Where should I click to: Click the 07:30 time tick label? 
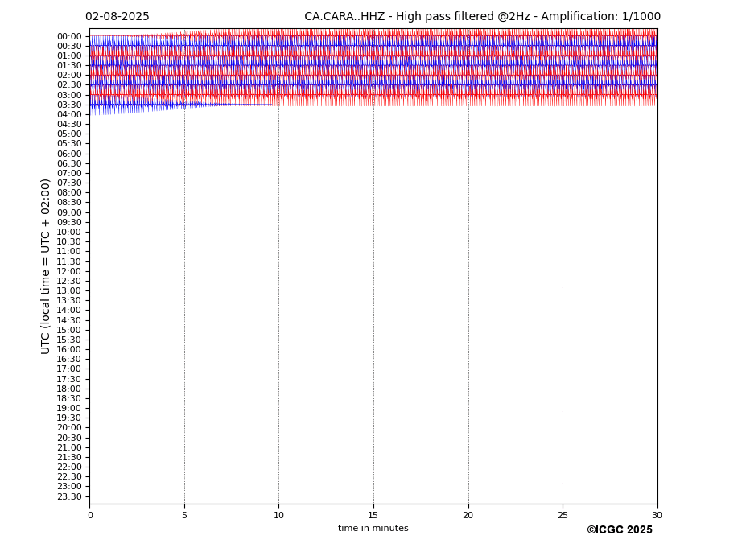(69, 183)
